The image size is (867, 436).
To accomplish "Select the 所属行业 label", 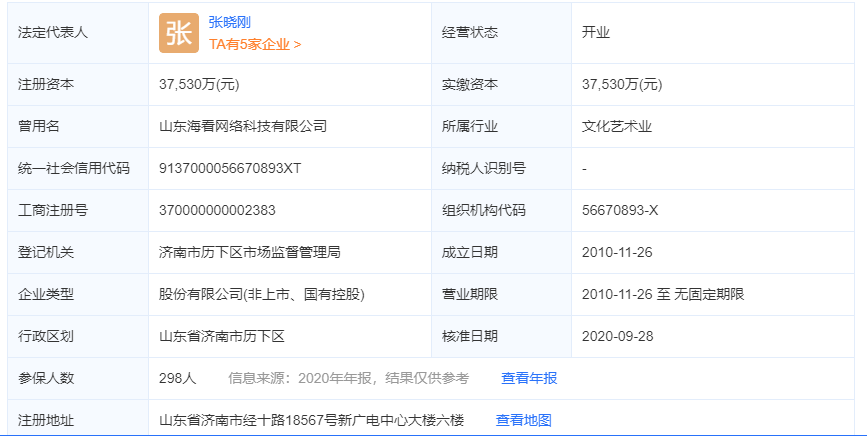I will pos(469,126).
